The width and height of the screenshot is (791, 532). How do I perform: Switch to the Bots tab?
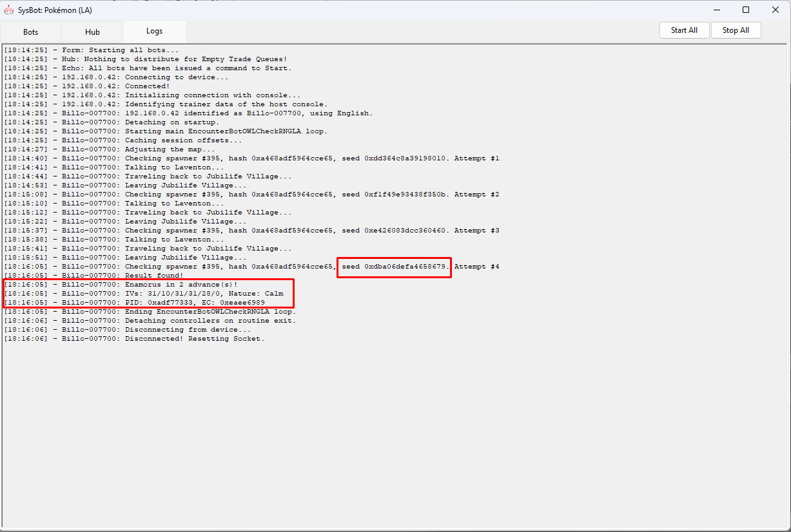point(30,32)
